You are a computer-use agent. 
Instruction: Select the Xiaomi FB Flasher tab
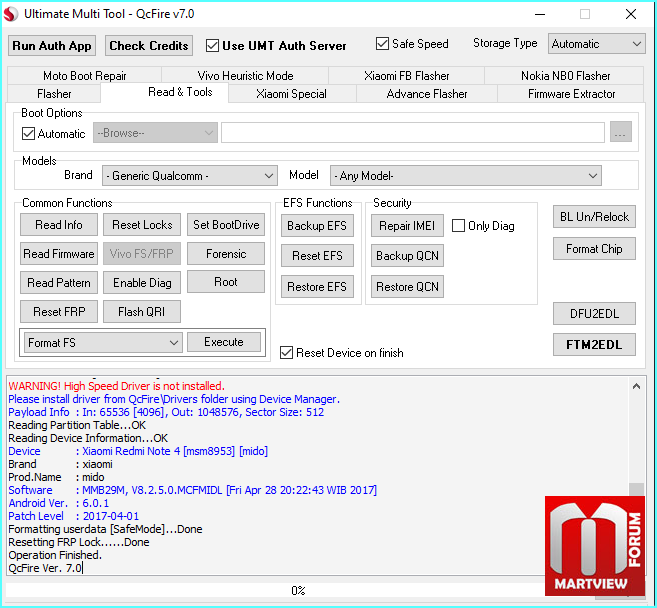[x=406, y=75]
